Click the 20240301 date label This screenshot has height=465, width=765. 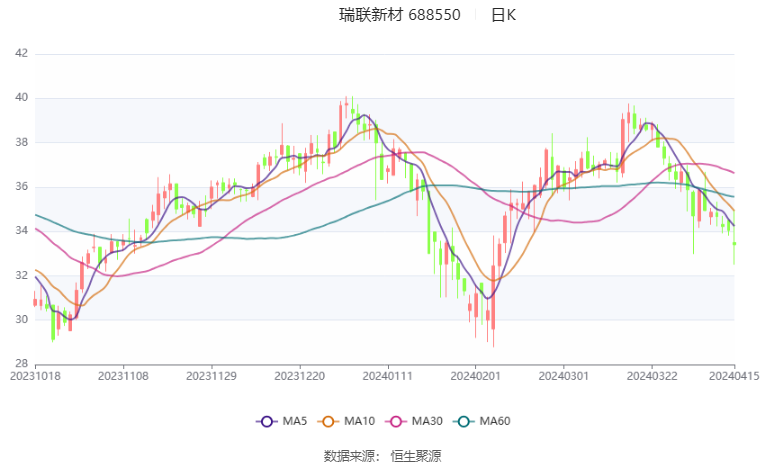(562, 376)
